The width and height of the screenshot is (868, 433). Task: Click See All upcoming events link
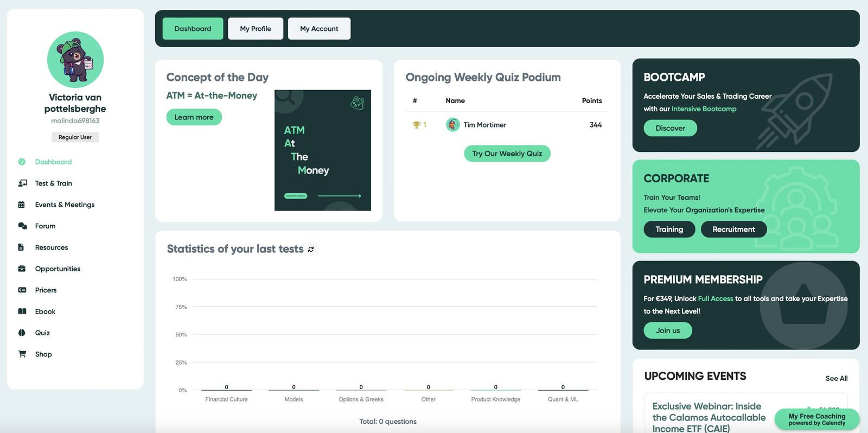(837, 378)
